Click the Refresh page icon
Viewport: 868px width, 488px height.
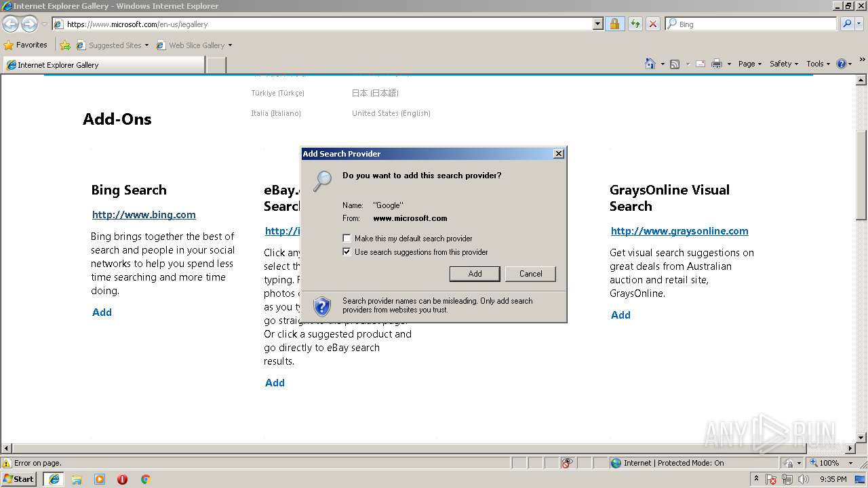635,24
